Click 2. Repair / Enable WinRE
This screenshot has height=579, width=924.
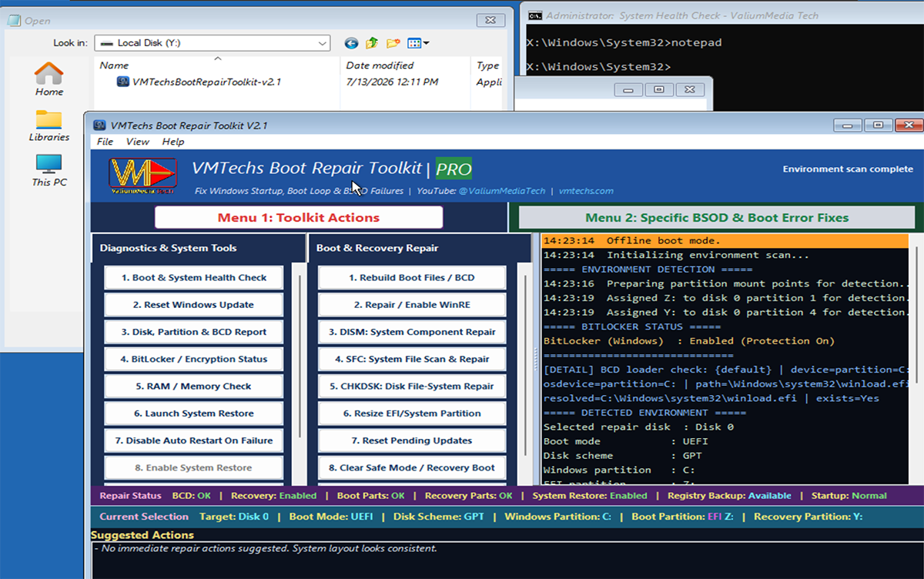pyautogui.click(x=412, y=305)
